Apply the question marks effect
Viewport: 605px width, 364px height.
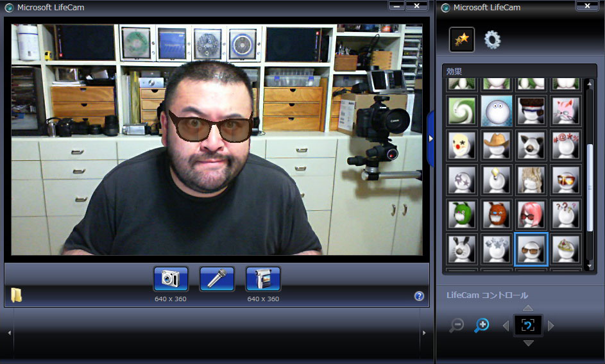(566, 215)
